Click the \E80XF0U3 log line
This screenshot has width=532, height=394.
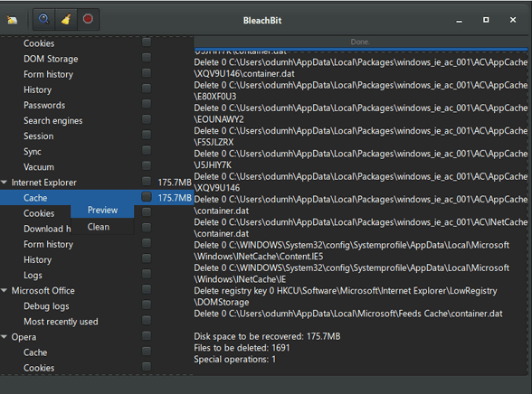215,97
